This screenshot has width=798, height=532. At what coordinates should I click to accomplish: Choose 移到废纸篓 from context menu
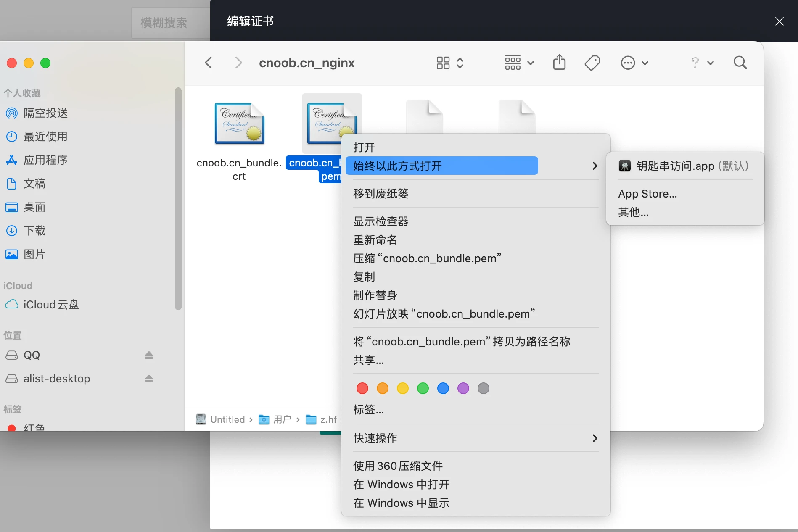(x=381, y=194)
